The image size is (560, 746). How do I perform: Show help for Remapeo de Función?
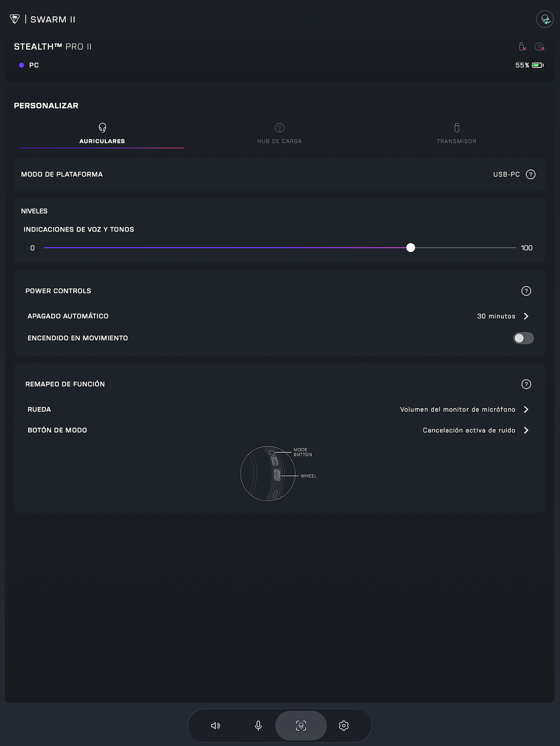click(x=526, y=384)
